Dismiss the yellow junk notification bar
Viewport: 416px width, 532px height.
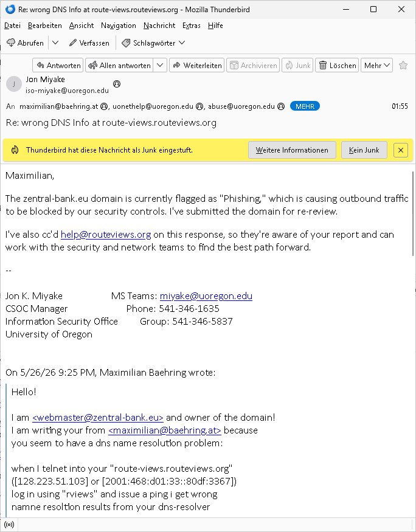401,150
